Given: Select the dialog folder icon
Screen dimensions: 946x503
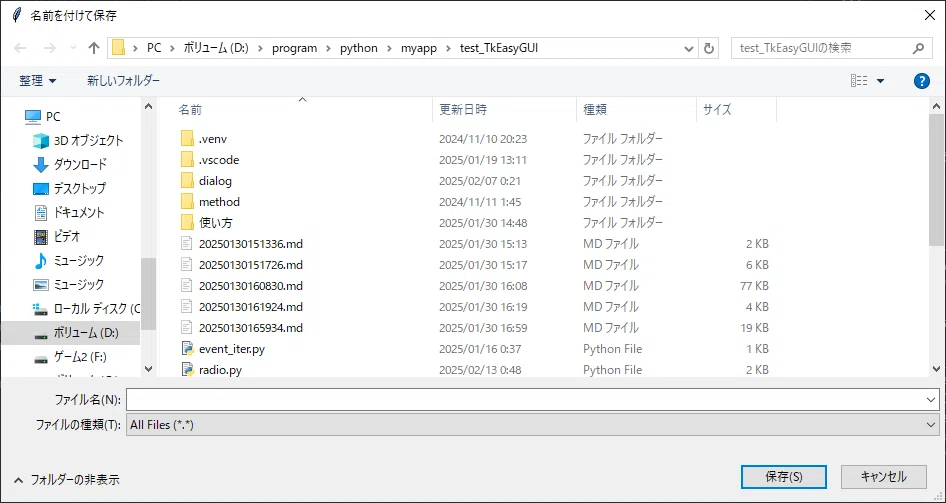Looking at the screenshot, I should (188, 180).
